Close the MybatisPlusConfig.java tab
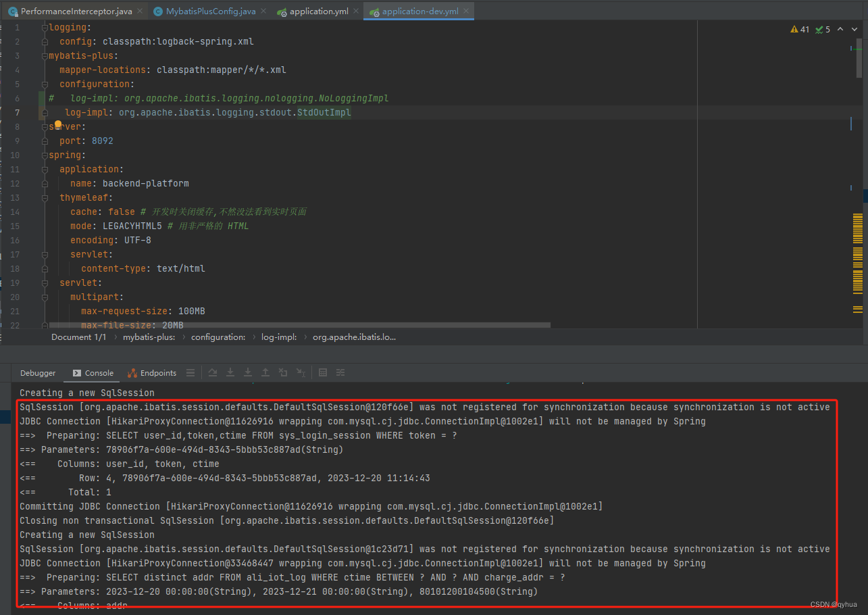Screen dimensions: 868x615 tap(263, 11)
